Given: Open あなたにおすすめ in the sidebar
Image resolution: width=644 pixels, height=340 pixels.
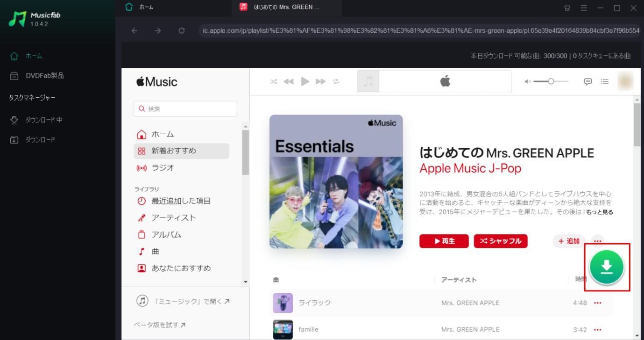Looking at the screenshot, I should [181, 268].
